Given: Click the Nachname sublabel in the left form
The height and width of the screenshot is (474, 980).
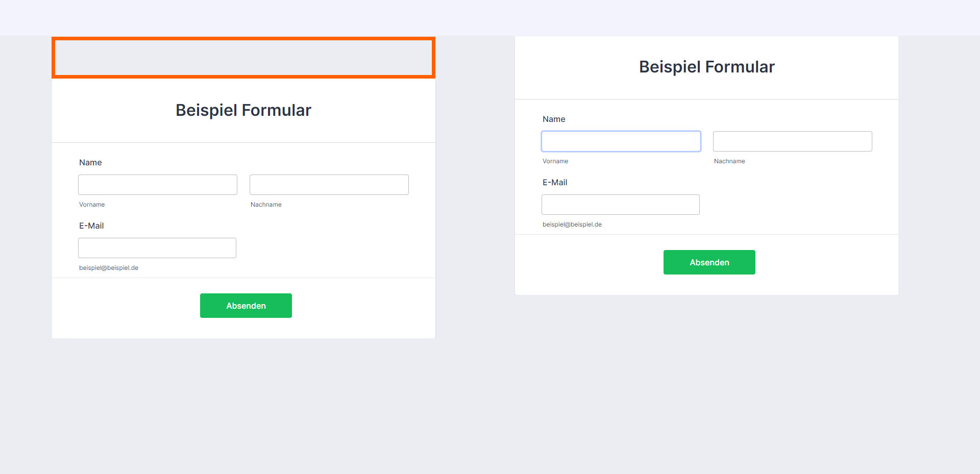Looking at the screenshot, I should coord(266,205).
